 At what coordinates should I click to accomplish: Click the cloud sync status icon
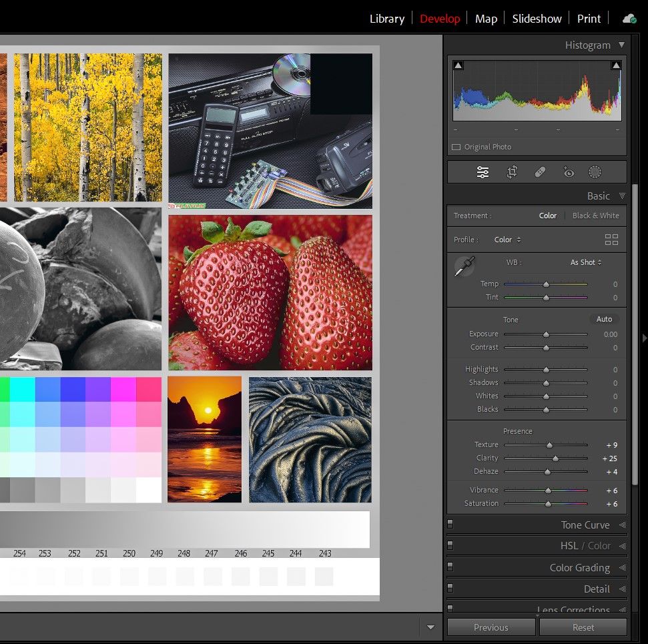click(629, 19)
